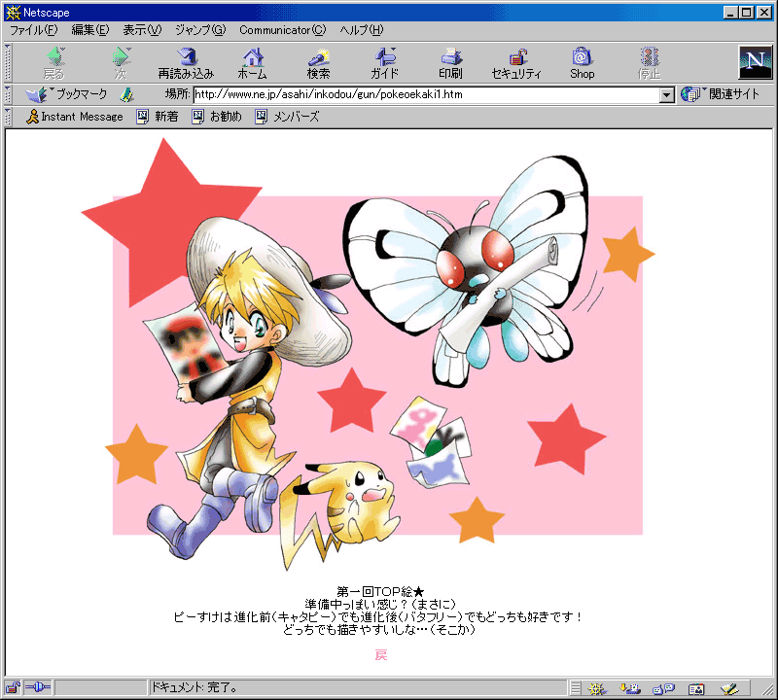Open the ファイル(F) menu
The image size is (778, 700).
(34, 30)
